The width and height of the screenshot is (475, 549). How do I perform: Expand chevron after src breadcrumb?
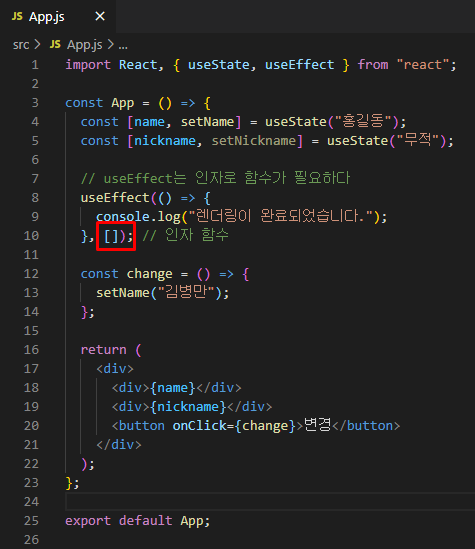pos(37,44)
